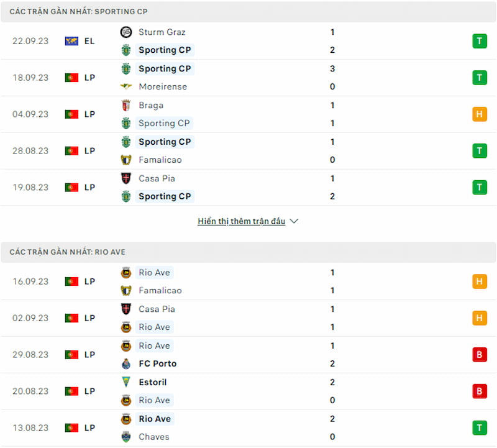
Task: Click green T badge for Sturm Graz match
Action: [x=480, y=41]
